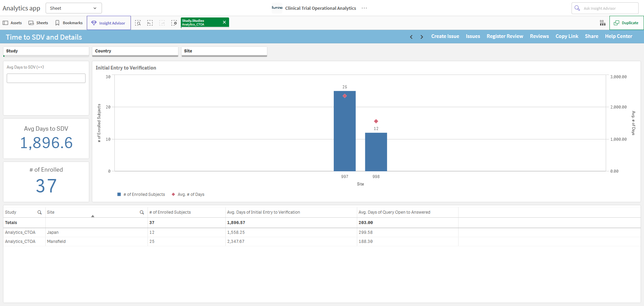This screenshot has height=306, width=644.
Task: Select Analytics_CTOA in the Japan row
Action: (x=20, y=232)
